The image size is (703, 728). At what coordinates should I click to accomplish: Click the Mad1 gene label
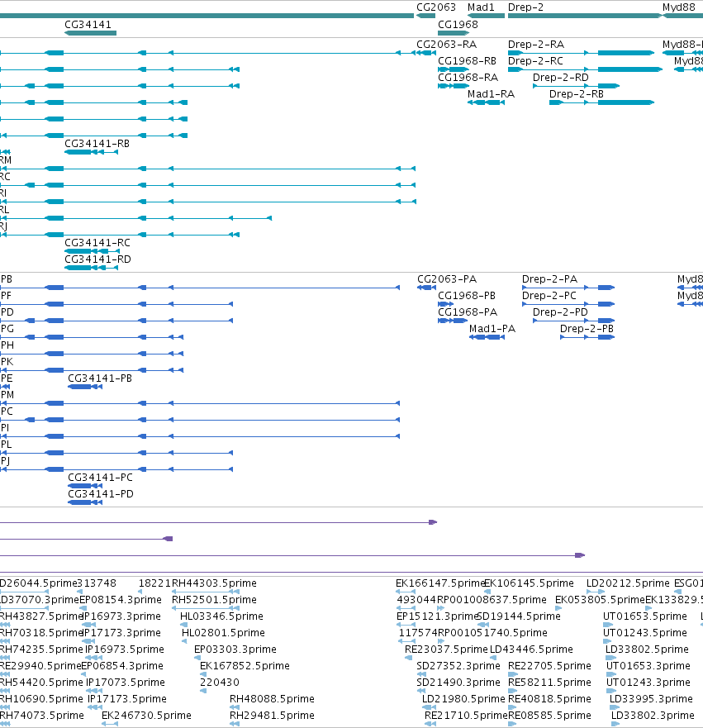[481, 7]
